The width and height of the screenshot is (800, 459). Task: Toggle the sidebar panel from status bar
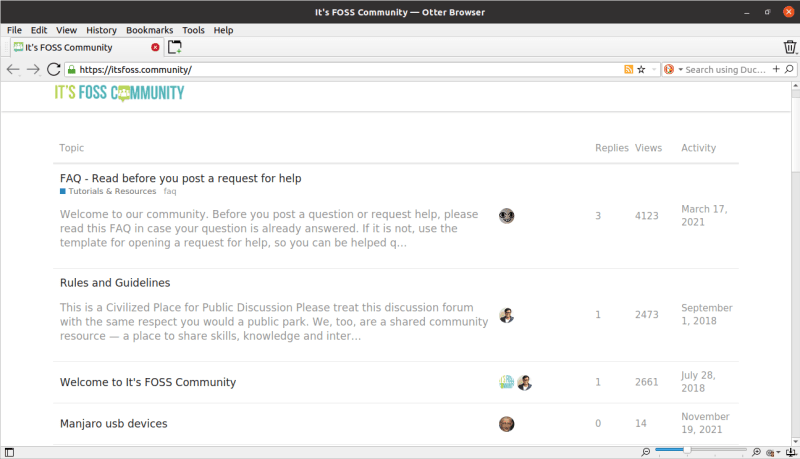coord(9,452)
